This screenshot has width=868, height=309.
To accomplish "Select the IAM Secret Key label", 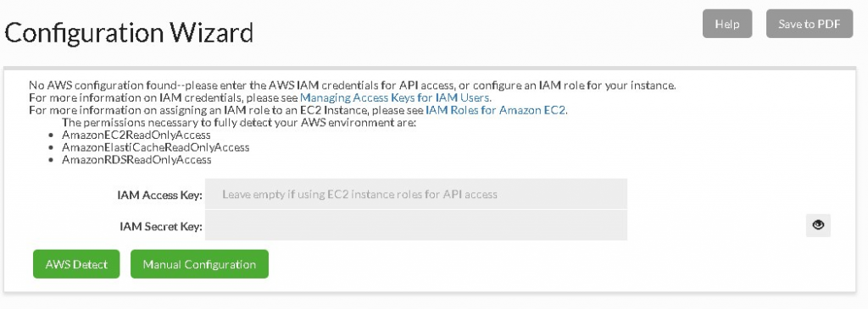I will pyautogui.click(x=160, y=226).
